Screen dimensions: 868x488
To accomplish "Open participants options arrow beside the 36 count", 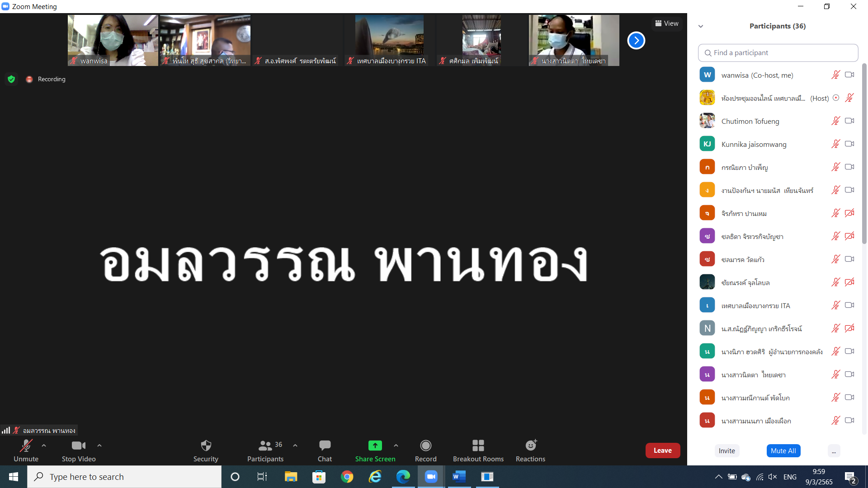I will [x=295, y=446].
